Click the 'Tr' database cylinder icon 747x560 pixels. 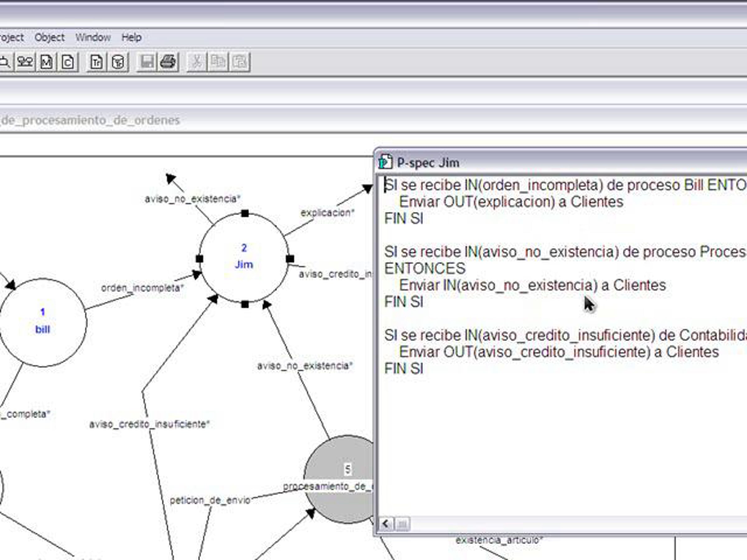(118, 62)
